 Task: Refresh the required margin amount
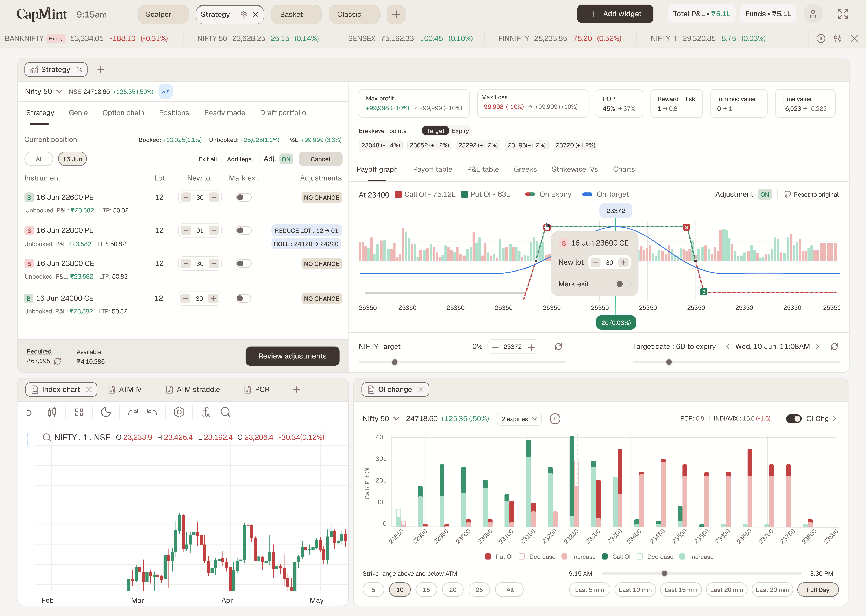point(58,361)
